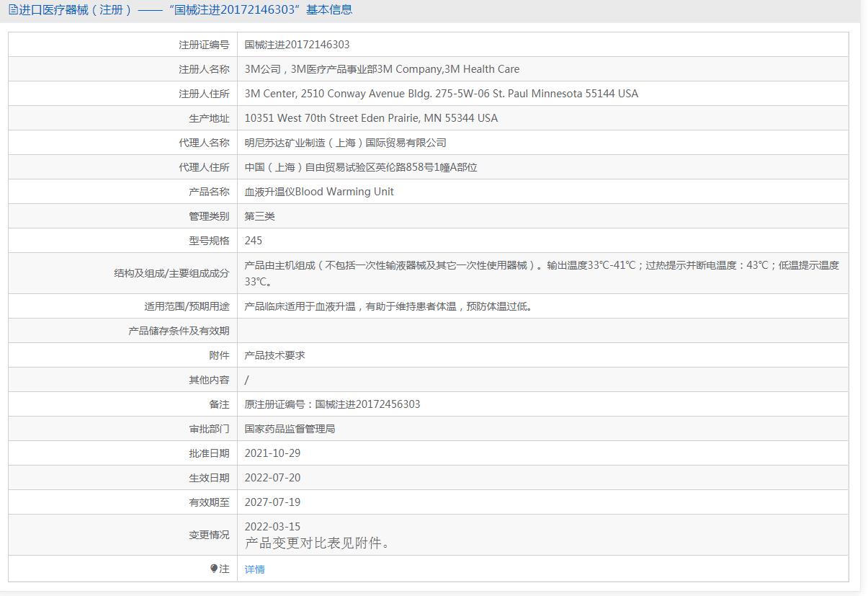Select the model value 245
Image resolution: width=868 pixels, height=596 pixels.
pos(254,241)
